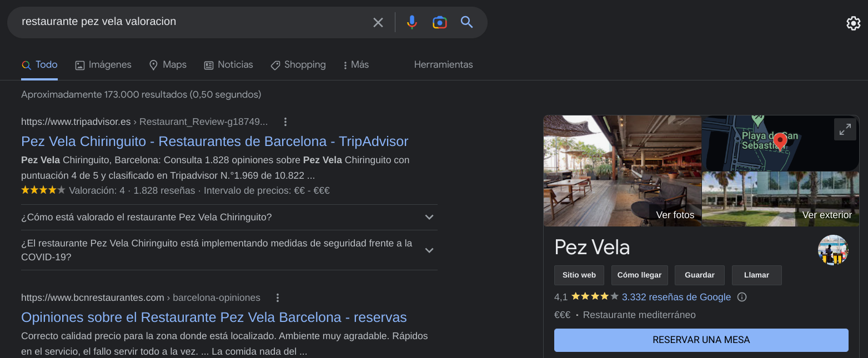This screenshot has height=358, width=868.
Task: Start voice search with the microphone icon
Action: tap(412, 22)
